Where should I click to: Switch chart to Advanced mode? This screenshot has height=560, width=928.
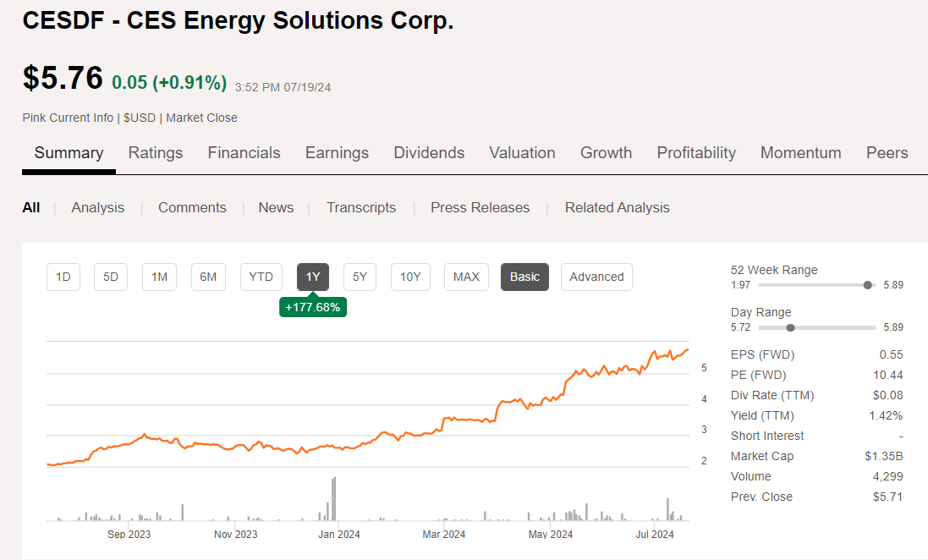596,277
